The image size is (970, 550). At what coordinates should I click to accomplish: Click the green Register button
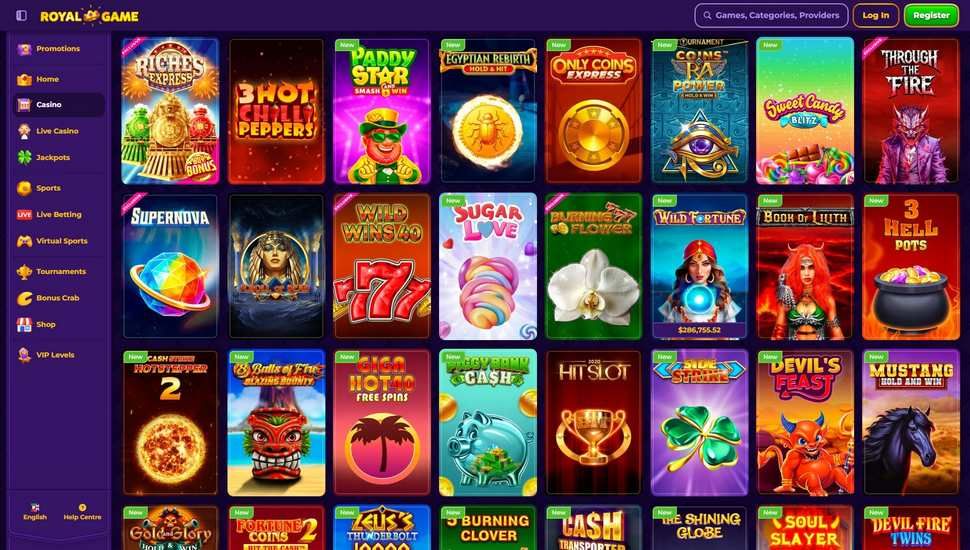click(x=931, y=15)
